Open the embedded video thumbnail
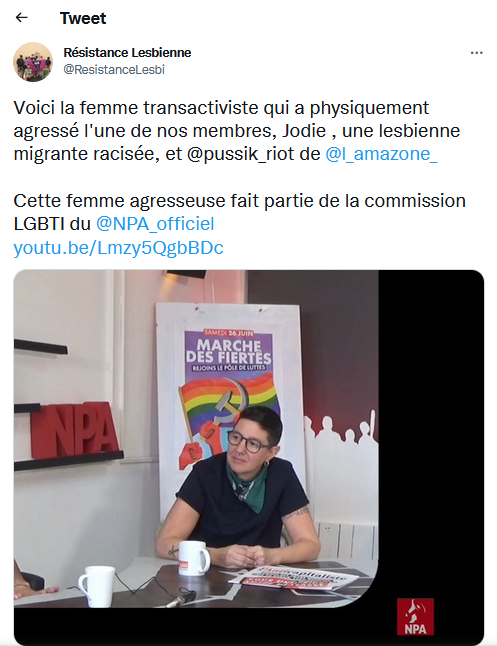The width and height of the screenshot is (497, 646). tap(248, 457)
